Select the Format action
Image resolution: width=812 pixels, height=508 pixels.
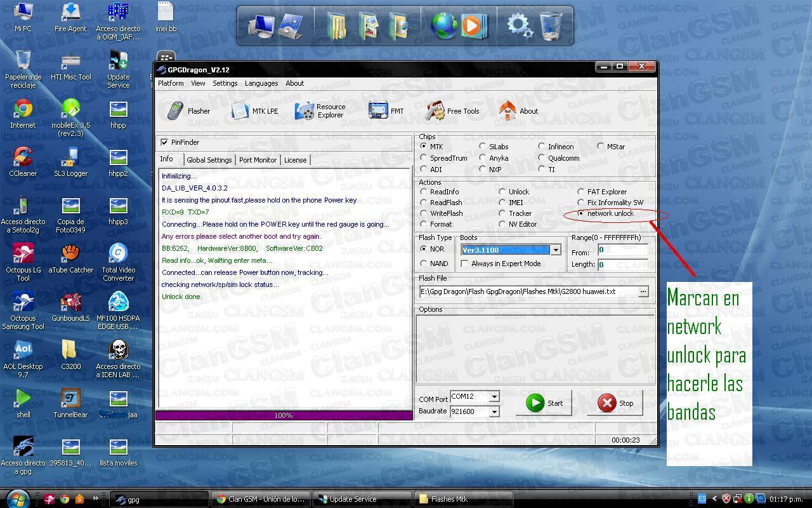point(424,224)
